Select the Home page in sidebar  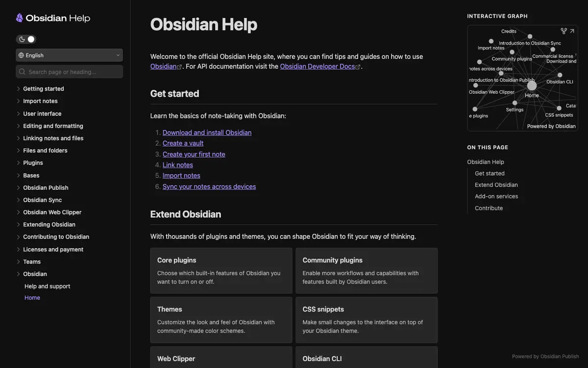pyautogui.click(x=32, y=298)
